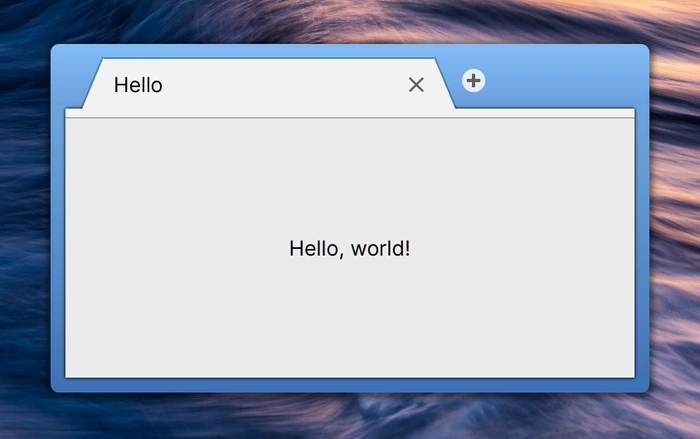The height and width of the screenshot is (439, 700).
Task: Click the blue left border of the window
Action: 58,246
